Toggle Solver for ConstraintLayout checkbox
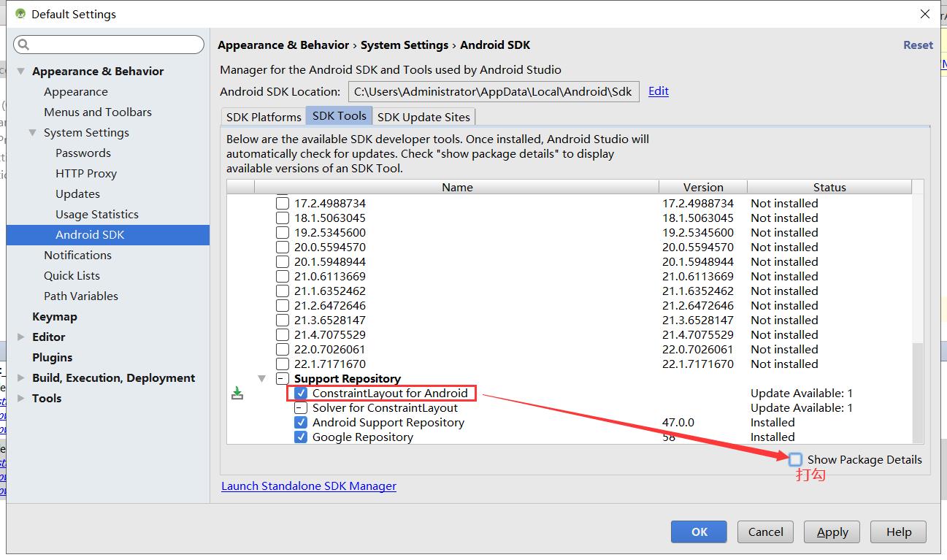 pos(301,408)
